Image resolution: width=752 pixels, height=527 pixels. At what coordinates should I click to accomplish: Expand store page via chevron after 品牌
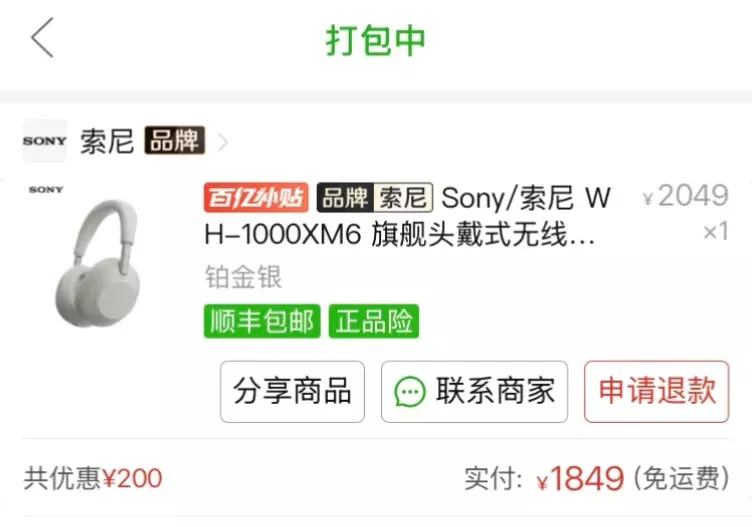[x=223, y=142]
